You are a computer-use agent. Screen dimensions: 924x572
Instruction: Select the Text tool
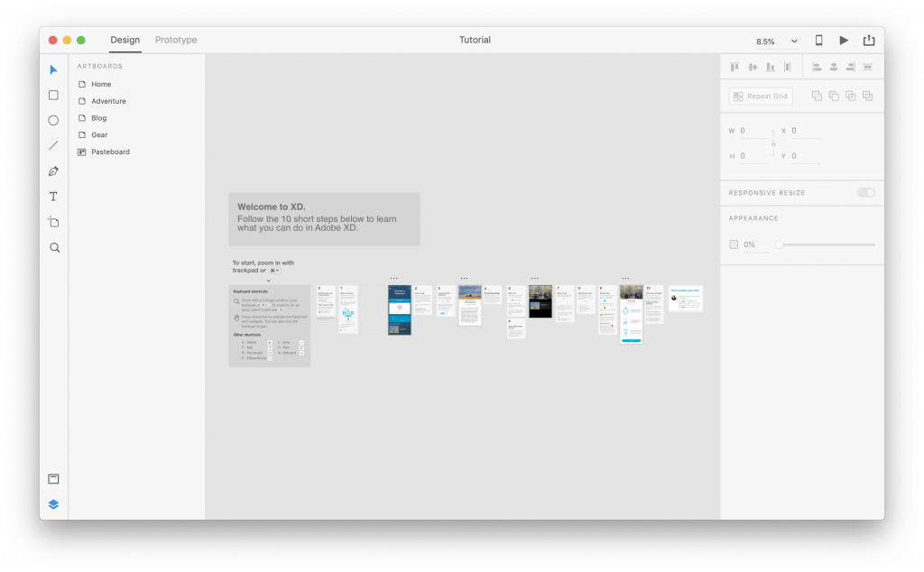tap(53, 197)
